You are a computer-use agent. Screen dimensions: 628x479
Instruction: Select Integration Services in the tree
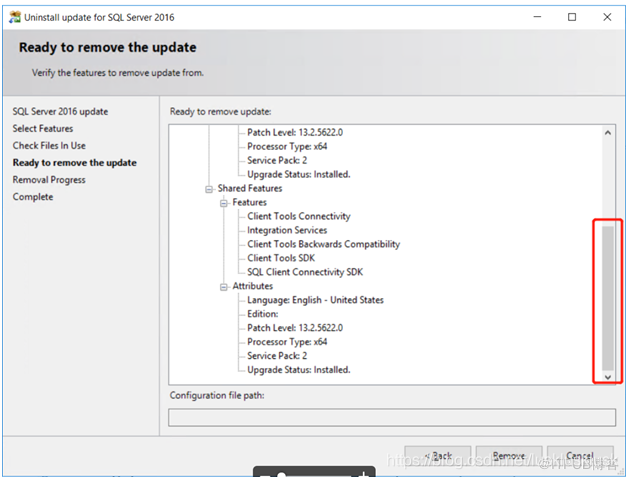pos(287,230)
